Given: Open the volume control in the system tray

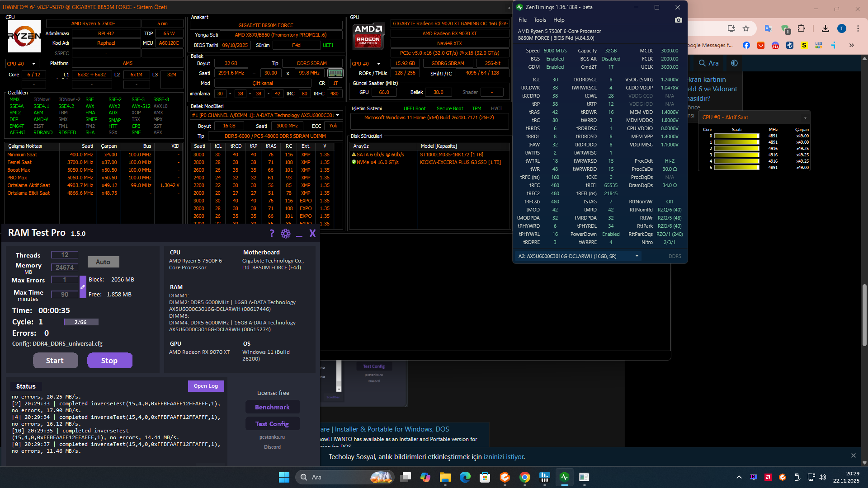Looking at the screenshot, I should [822, 477].
